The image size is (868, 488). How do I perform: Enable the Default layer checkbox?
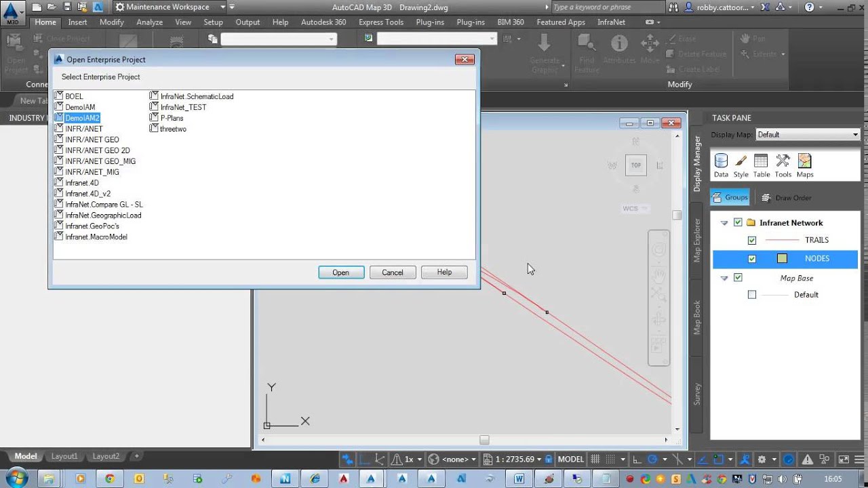[x=751, y=295]
